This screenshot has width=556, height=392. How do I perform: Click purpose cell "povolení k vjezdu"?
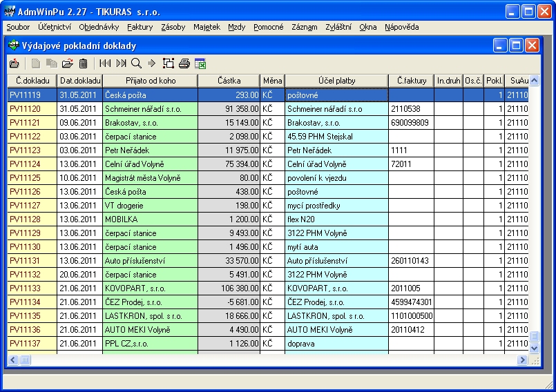pos(336,178)
